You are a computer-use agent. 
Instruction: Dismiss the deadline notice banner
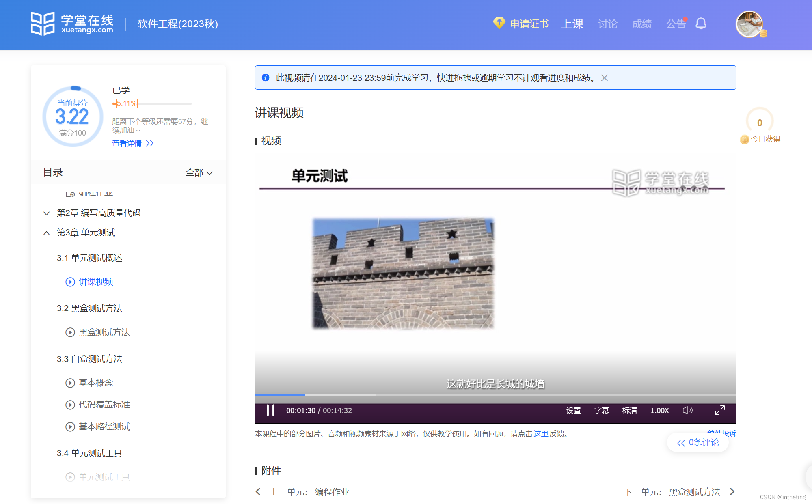tap(605, 78)
